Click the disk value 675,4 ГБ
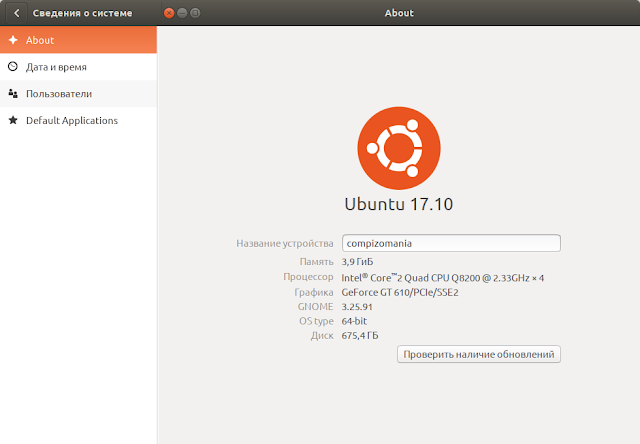The width and height of the screenshot is (640, 444). (x=360, y=335)
